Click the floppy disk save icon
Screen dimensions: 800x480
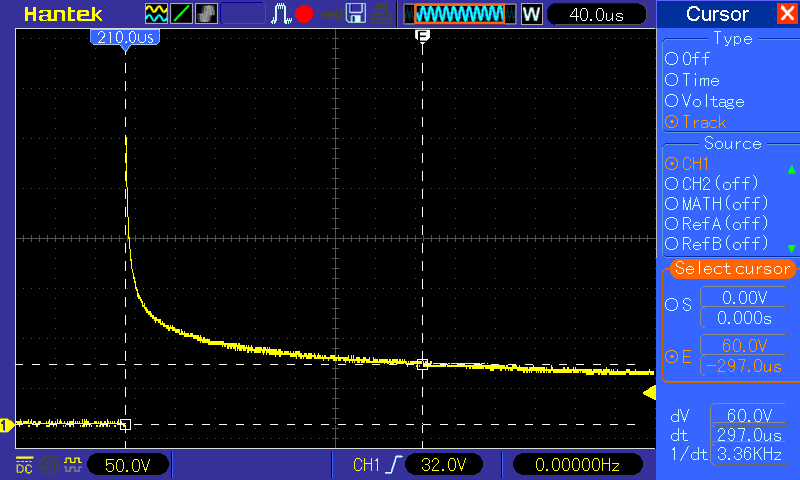[x=356, y=14]
